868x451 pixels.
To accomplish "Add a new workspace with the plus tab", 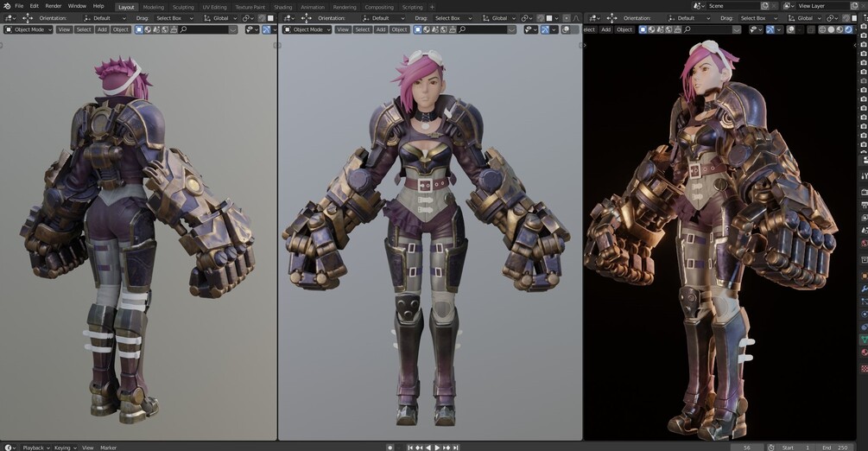I will click(x=433, y=7).
